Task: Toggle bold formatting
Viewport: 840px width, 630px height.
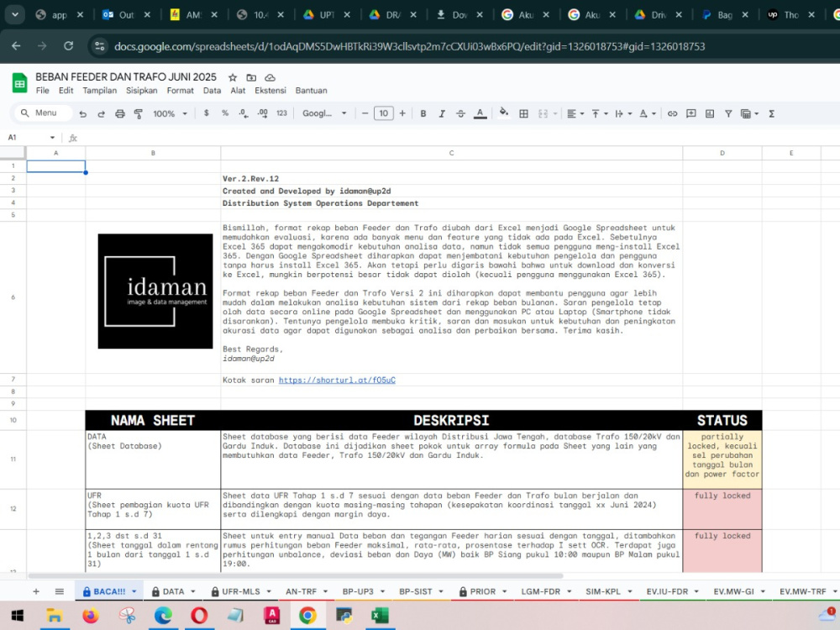Action: 423,113
